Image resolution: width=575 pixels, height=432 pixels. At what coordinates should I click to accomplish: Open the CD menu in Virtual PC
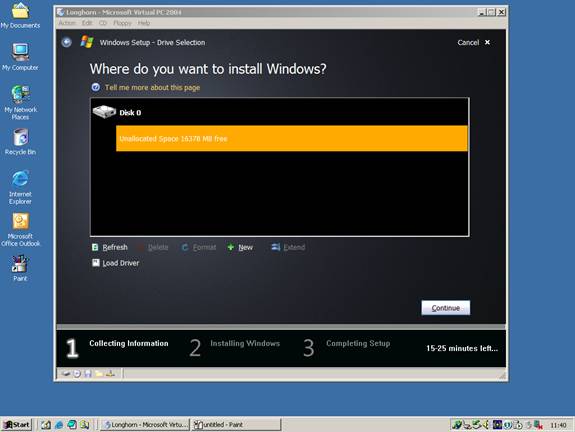tap(103, 23)
